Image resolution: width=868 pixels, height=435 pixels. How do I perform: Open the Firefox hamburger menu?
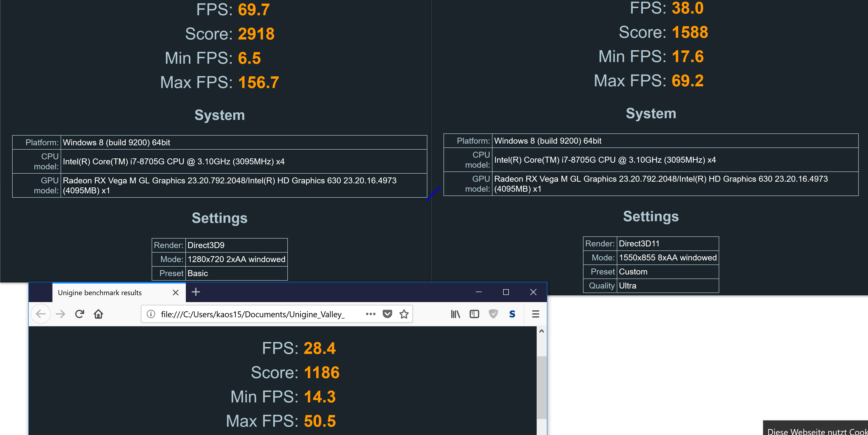coord(535,314)
